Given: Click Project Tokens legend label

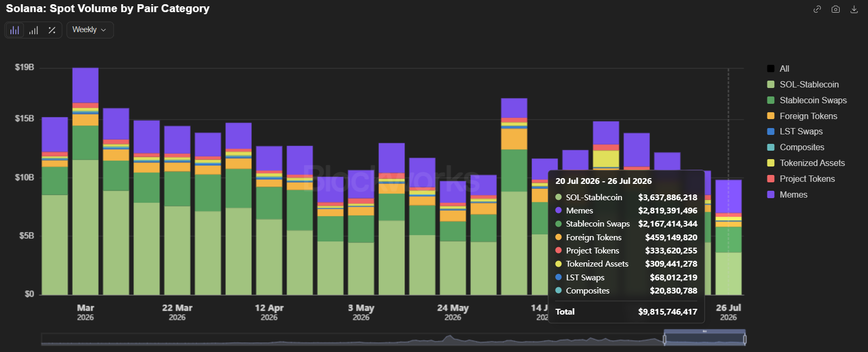Looking at the screenshot, I should coord(807,179).
